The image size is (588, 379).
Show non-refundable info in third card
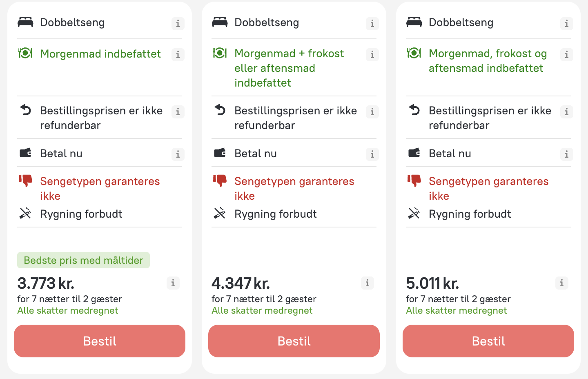(567, 112)
